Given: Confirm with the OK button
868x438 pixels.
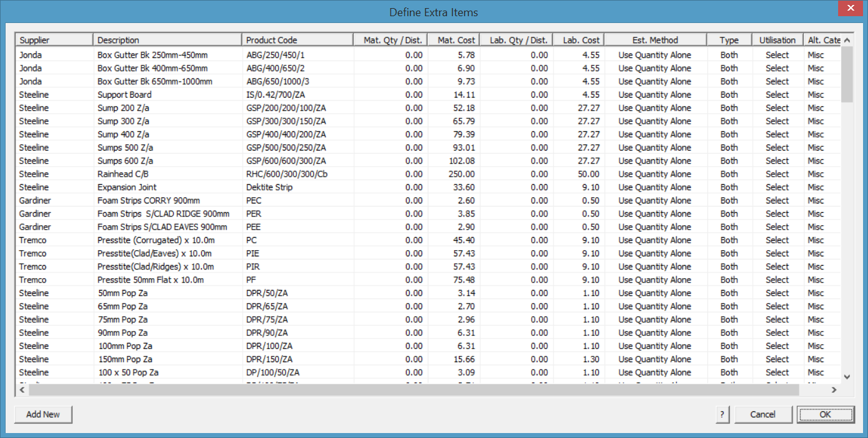Looking at the screenshot, I should pos(825,414).
